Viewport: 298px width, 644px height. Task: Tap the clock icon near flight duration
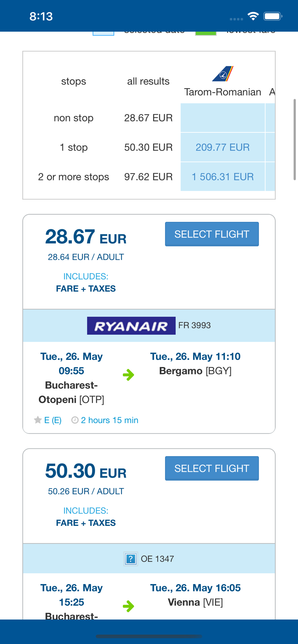[75, 420]
